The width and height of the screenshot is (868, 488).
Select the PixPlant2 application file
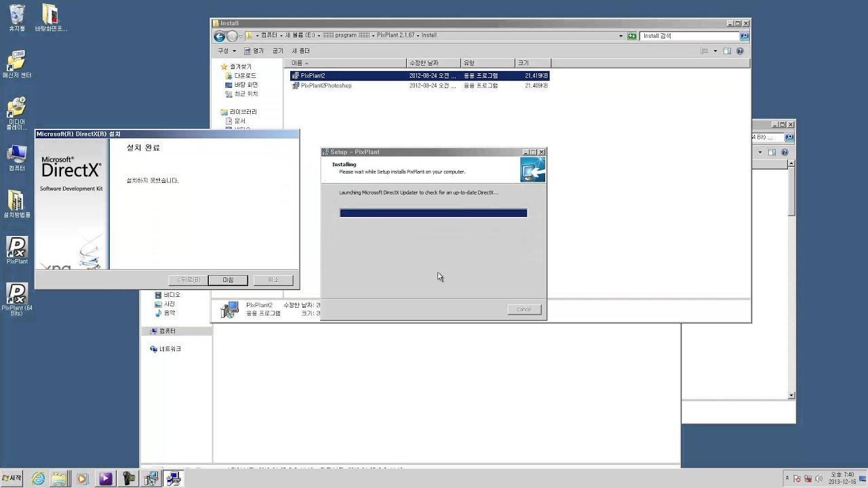(x=420, y=76)
